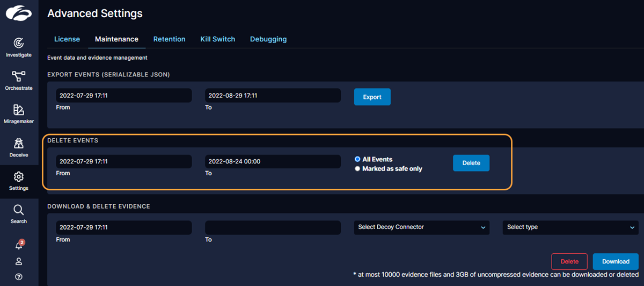The image size is (644, 286).
Task: Click the Zscaler logo icon
Action: tap(19, 13)
